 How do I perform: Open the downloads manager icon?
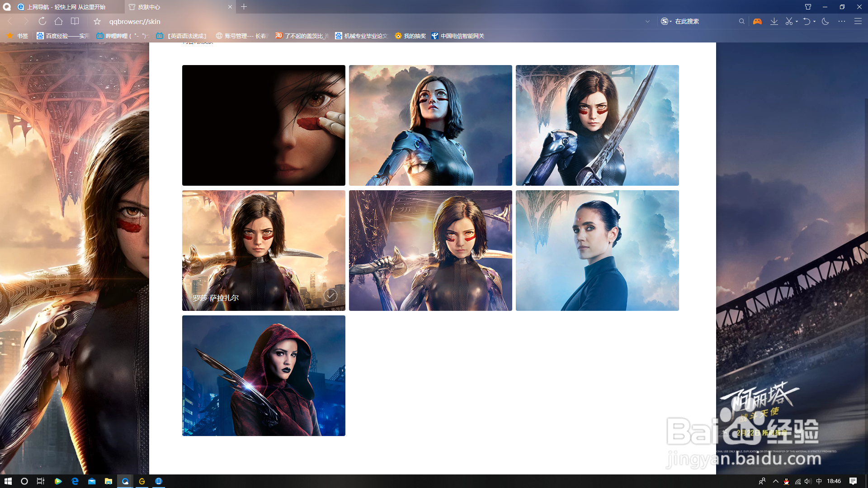coord(774,21)
